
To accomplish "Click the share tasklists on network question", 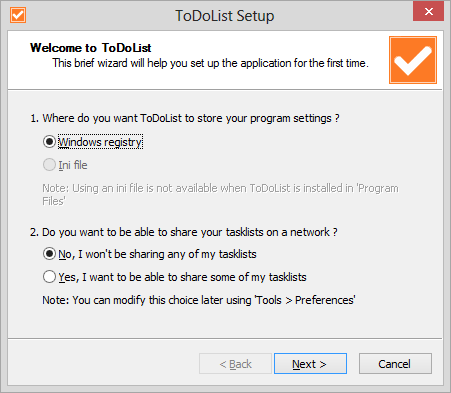I will (x=184, y=232).
